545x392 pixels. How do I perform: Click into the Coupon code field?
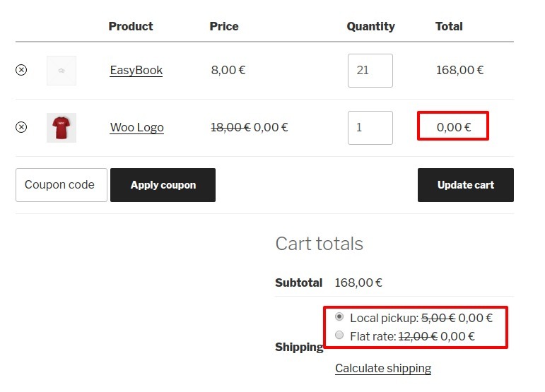pyautogui.click(x=61, y=185)
